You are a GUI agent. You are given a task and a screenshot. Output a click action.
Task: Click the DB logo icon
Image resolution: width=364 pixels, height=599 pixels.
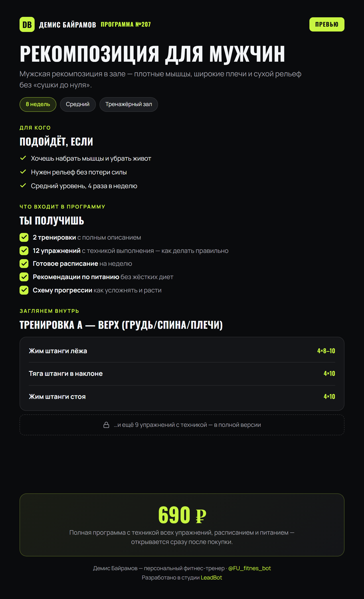coord(27,24)
